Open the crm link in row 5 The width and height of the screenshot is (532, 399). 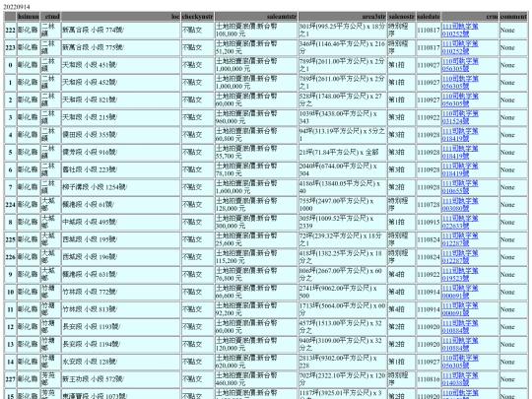click(460, 153)
